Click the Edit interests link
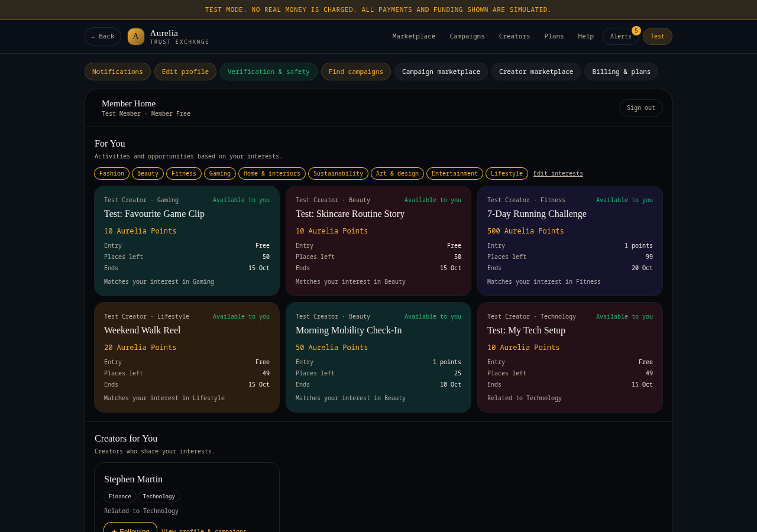Image resolution: width=757 pixels, height=532 pixels. point(558,173)
